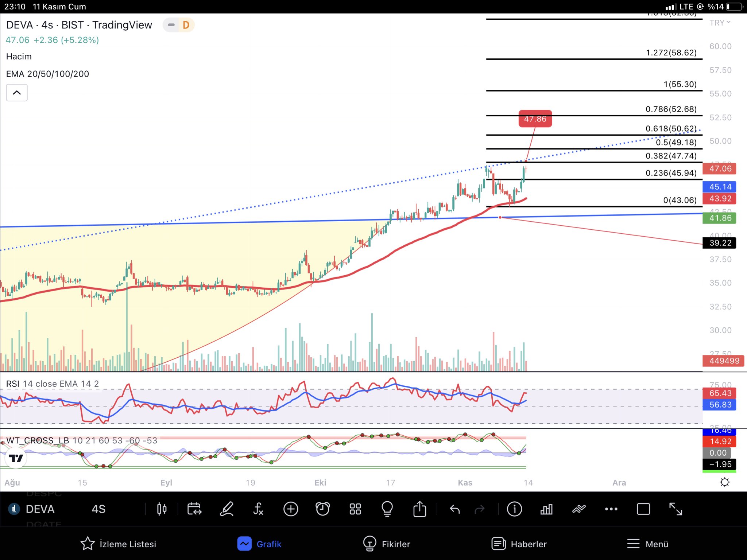Tap the drawing pencil tool icon

227,509
